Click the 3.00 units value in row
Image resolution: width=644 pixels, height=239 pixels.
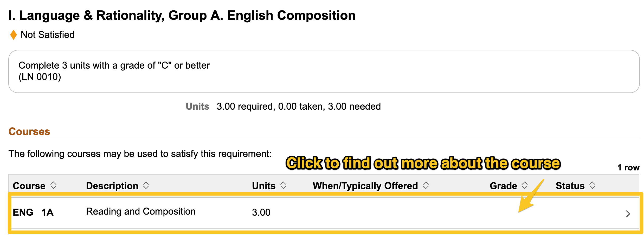(x=261, y=213)
